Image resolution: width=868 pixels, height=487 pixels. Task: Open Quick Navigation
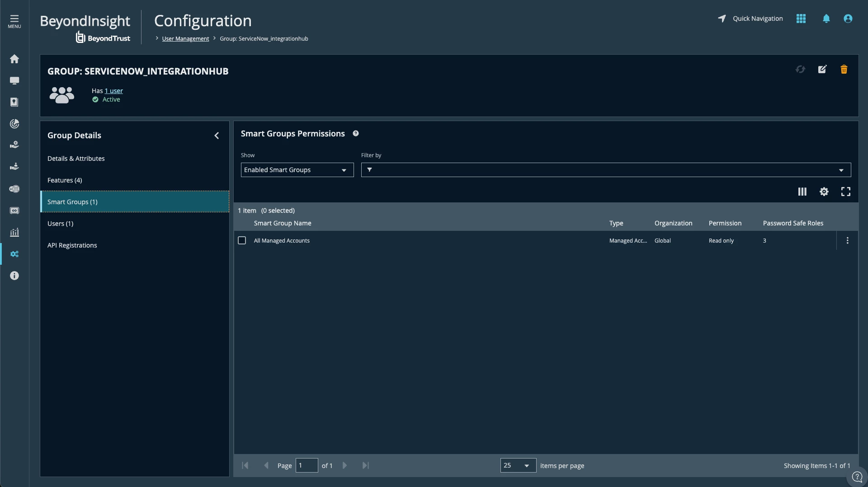tap(750, 19)
